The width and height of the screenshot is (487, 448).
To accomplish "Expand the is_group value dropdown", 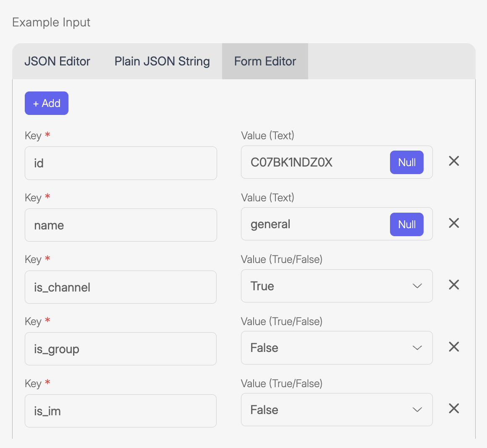I will [x=337, y=348].
